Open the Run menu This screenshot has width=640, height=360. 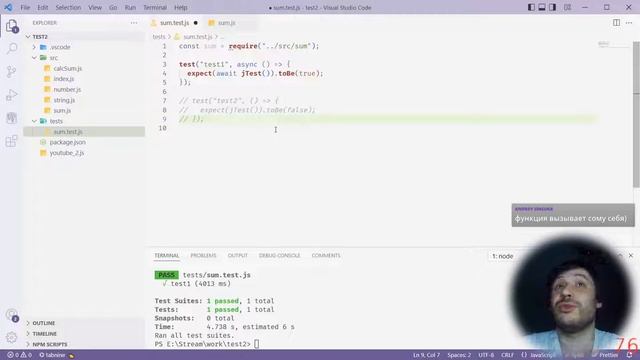(130, 7)
